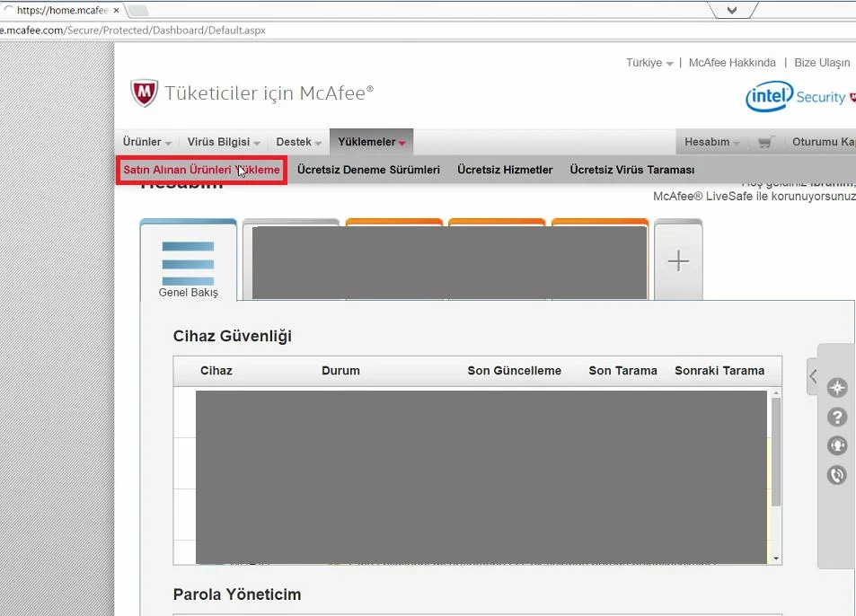
Task: Open Ücretsiz Virüs Taraması item
Action: point(632,170)
